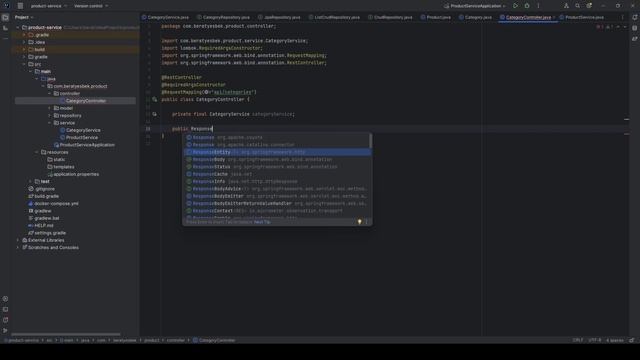This screenshot has height=360, width=640.
Task: Click completion popup scrollbar thumb
Action: click(371, 141)
